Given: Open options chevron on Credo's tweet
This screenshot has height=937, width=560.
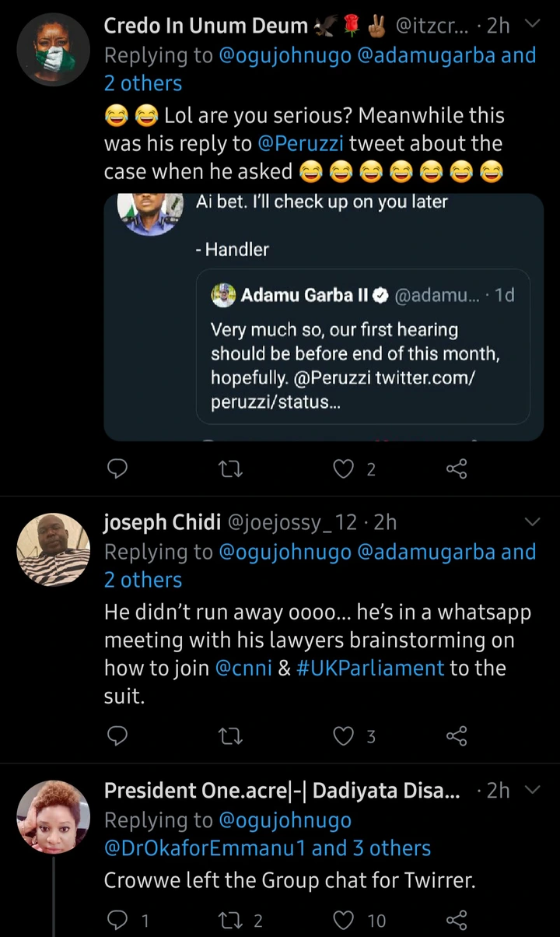Looking at the screenshot, I should pos(533,24).
